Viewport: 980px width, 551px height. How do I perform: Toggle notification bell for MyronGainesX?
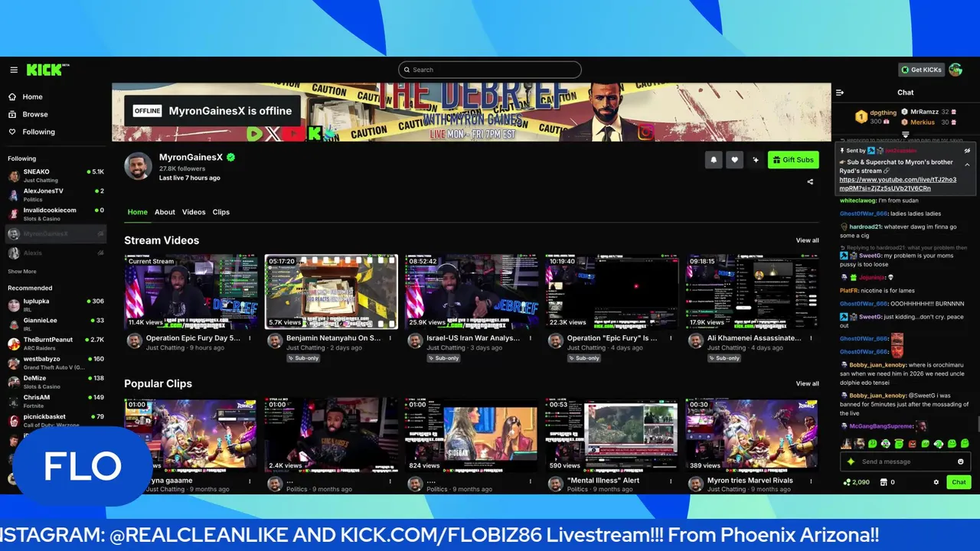pos(714,160)
